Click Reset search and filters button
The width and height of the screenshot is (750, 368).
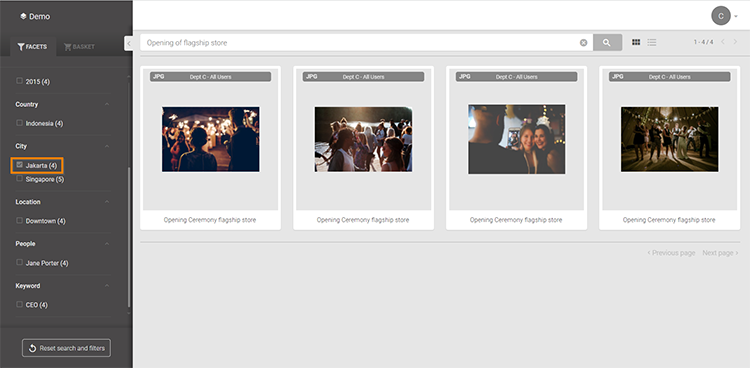(x=66, y=348)
